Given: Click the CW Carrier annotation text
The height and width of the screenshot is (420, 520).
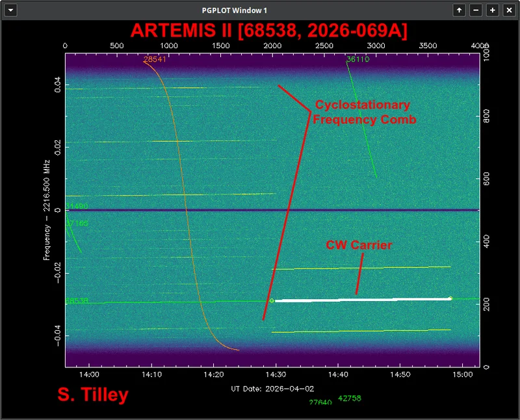Looking at the screenshot, I should pos(359,245).
